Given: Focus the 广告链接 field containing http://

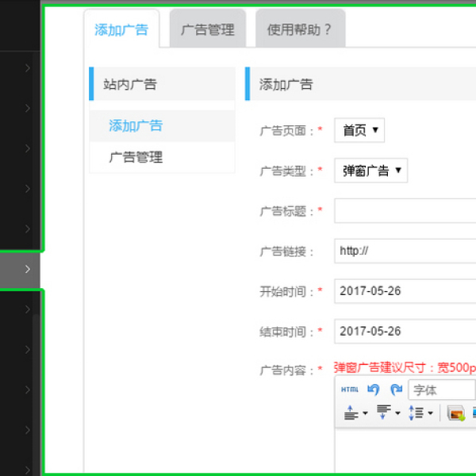Looking at the screenshot, I should 405,251.
